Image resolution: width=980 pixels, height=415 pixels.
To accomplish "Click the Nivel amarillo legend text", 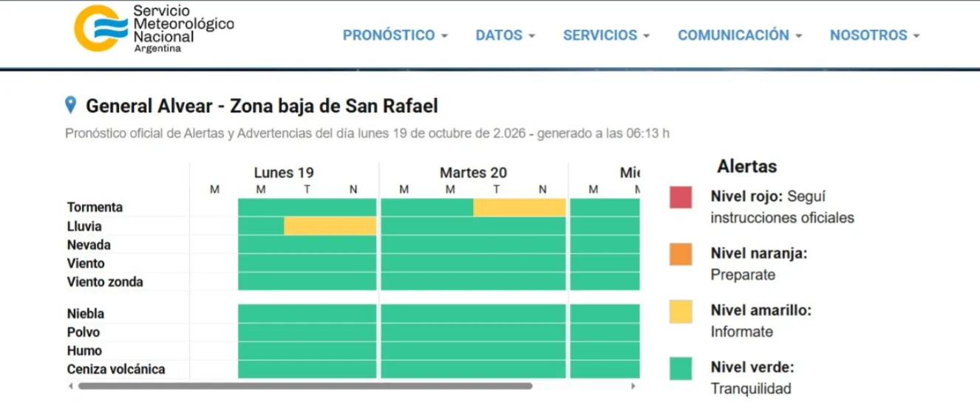I will (x=761, y=320).
